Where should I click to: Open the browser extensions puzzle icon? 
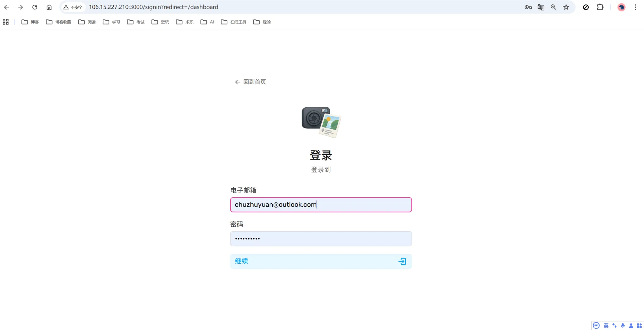point(600,7)
